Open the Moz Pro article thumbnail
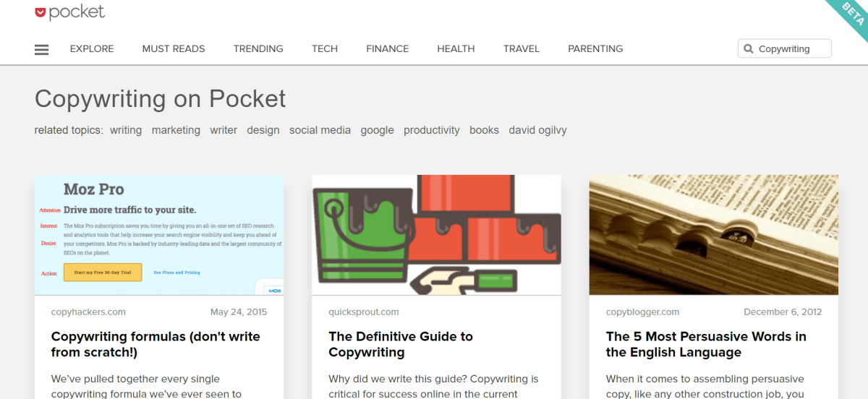868x399 pixels. [x=159, y=235]
